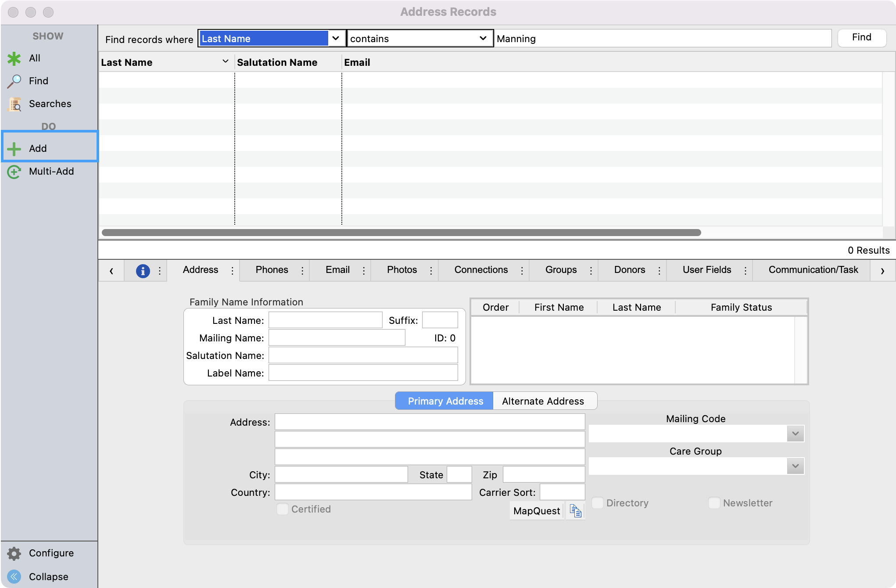896x588 pixels.
Task: Click the Multi-Add circular plus icon
Action: [x=14, y=172]
